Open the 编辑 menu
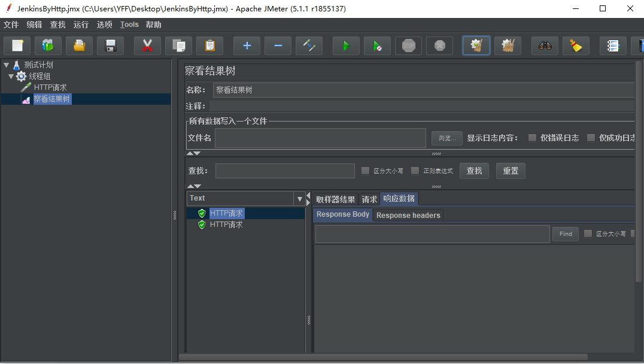 [x=35, y=25]
